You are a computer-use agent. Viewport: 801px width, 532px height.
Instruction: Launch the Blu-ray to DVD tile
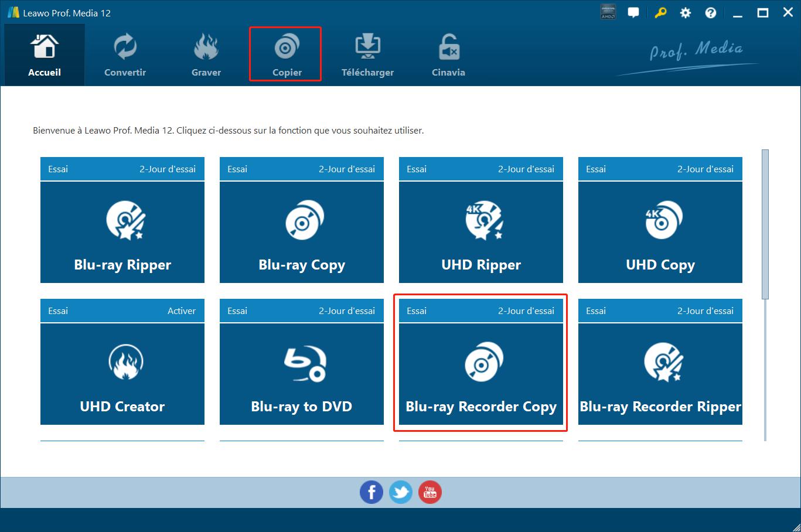point(301,374)
